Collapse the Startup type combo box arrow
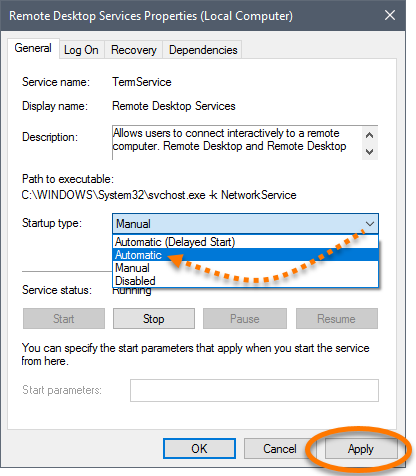The image size is (416, 476). pos(370,224)
